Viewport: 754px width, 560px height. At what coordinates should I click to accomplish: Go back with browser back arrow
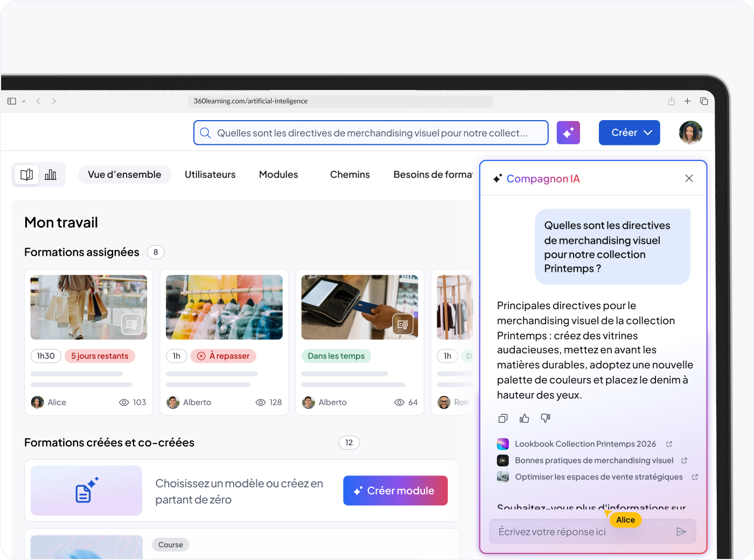pos(39,101)
